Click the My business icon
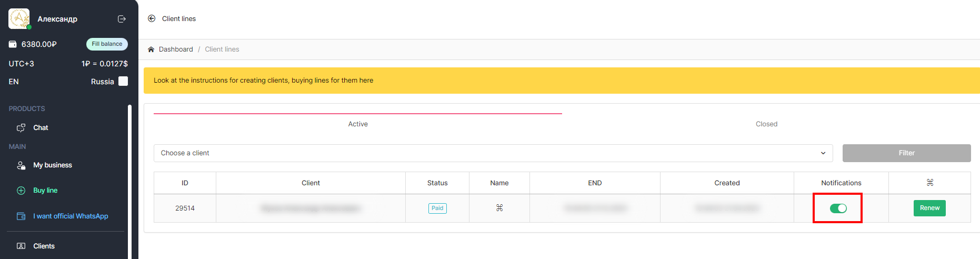This screenshot has height=259, width=980. click(x=21, y=165)
